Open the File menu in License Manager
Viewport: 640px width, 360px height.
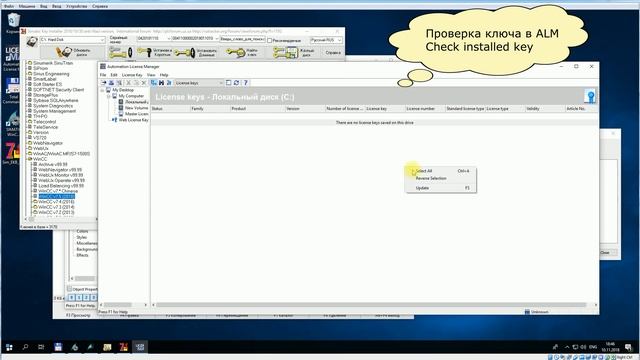point(103,75)
